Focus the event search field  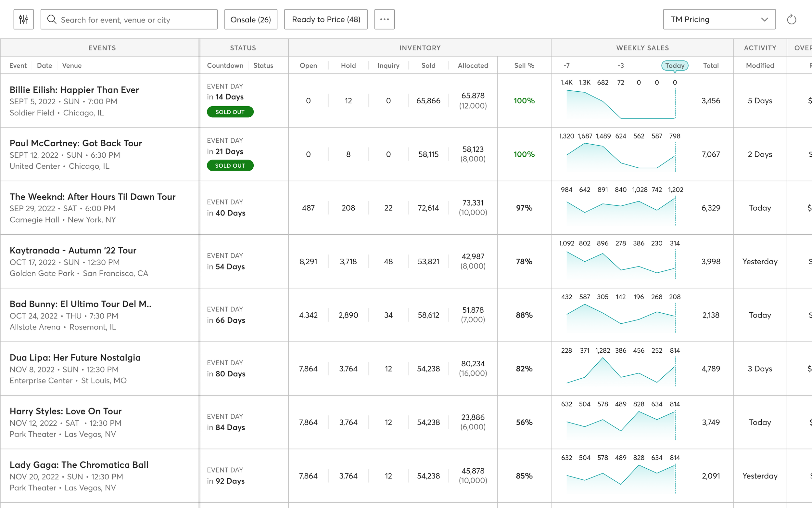[x=134, y=20]
